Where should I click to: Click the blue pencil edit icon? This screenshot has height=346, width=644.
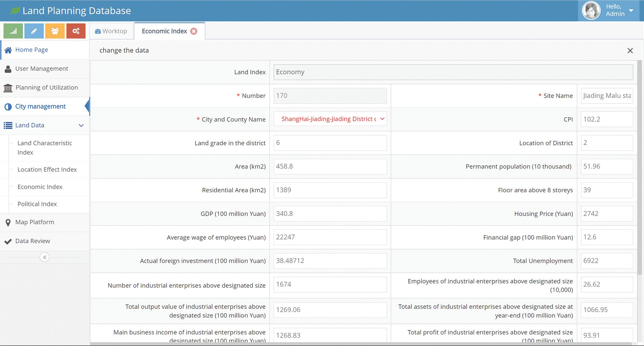tap(34, 31)
